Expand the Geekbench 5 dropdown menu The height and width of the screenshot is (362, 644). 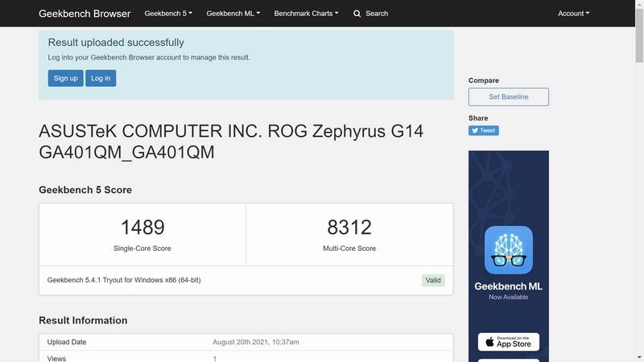pos(168,14)
